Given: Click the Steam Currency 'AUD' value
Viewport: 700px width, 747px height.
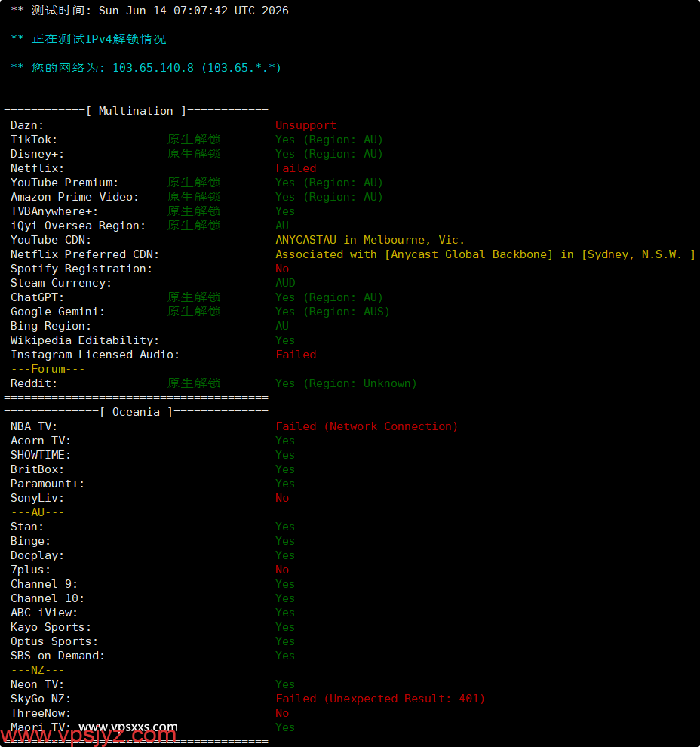Looking at the screenshot, I should (285, 282).
